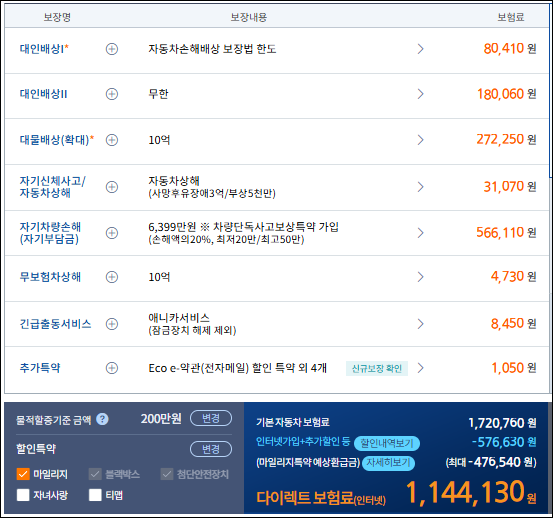Select 추가특약 coverage name
The image size is (553, 518).
(40, 368)
